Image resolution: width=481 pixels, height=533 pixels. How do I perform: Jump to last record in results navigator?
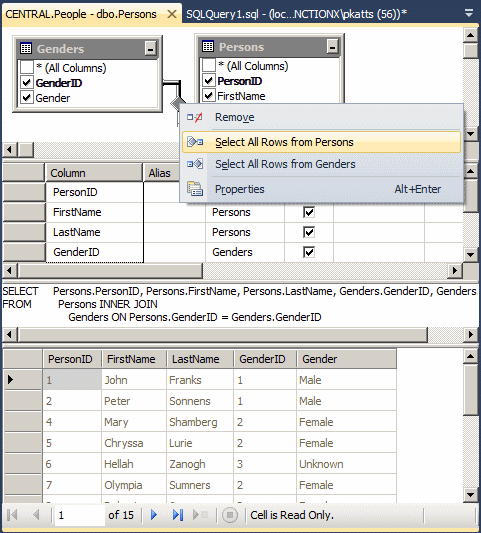coord(178,515)
